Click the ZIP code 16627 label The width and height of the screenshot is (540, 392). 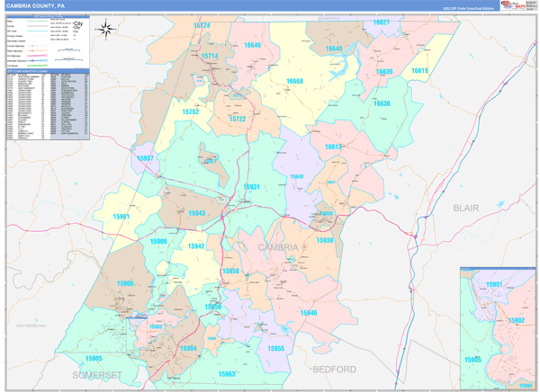(382, 22)
